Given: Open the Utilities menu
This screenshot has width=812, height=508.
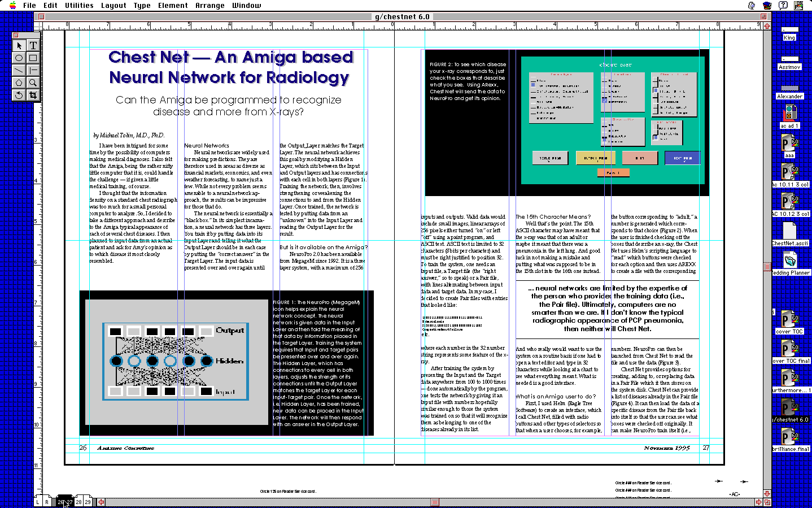Looking at the screenshot, I should [79, 6].
